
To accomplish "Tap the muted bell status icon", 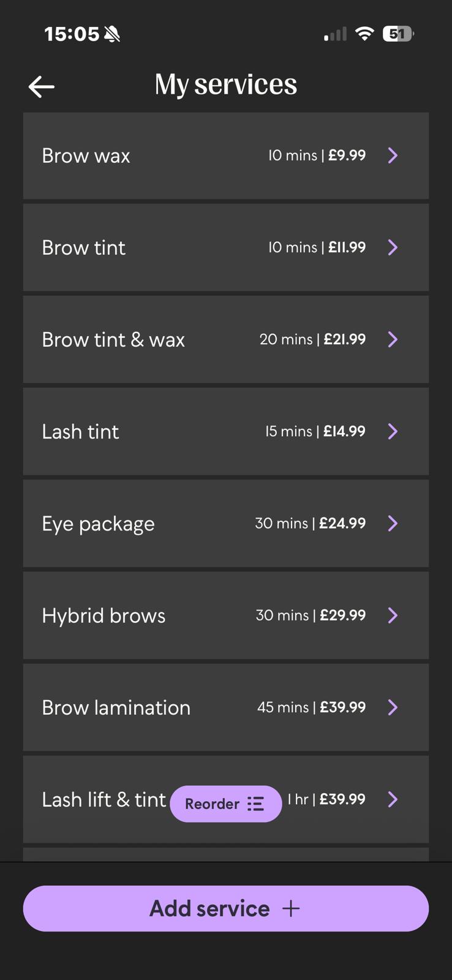I will pos(112,34).
